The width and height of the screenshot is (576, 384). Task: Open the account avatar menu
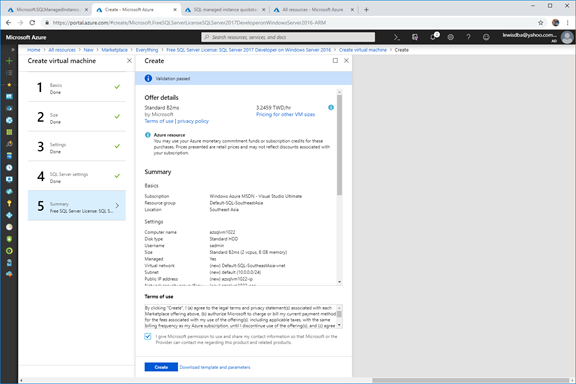(567, 37)
